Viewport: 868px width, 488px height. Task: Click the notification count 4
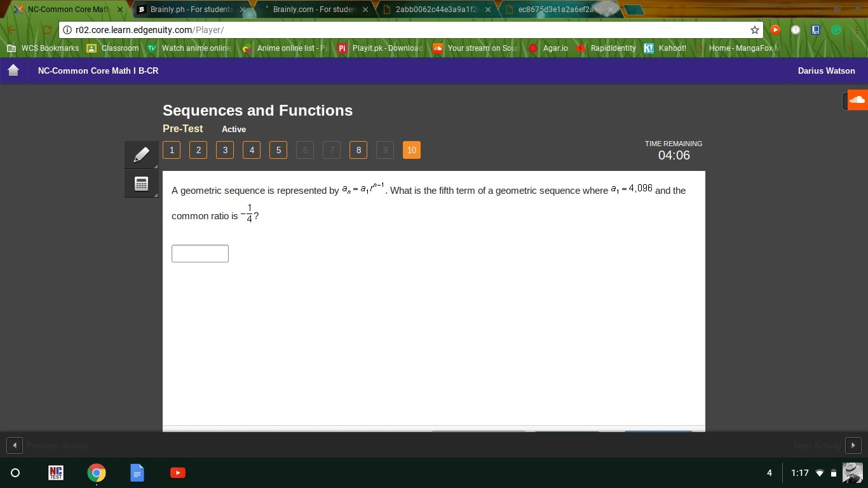point(770,473)
